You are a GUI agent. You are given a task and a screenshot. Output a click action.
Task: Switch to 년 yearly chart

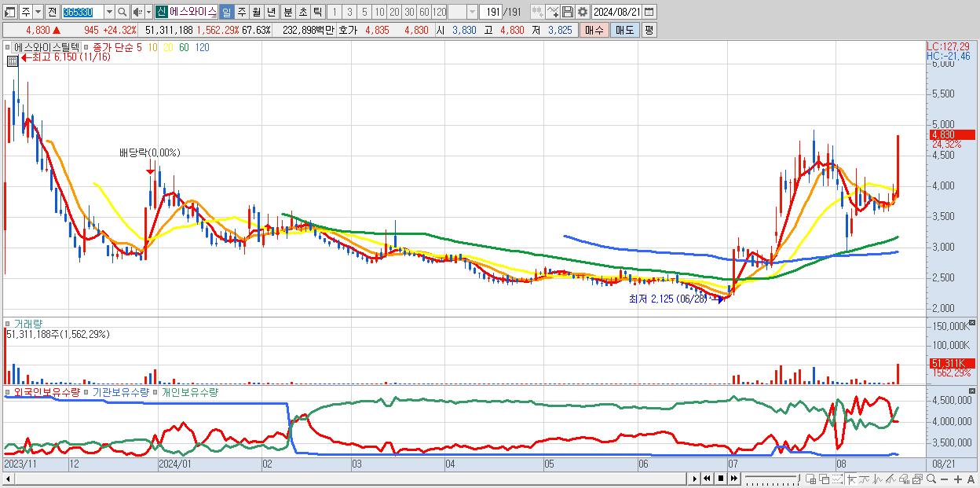point(271,12)
